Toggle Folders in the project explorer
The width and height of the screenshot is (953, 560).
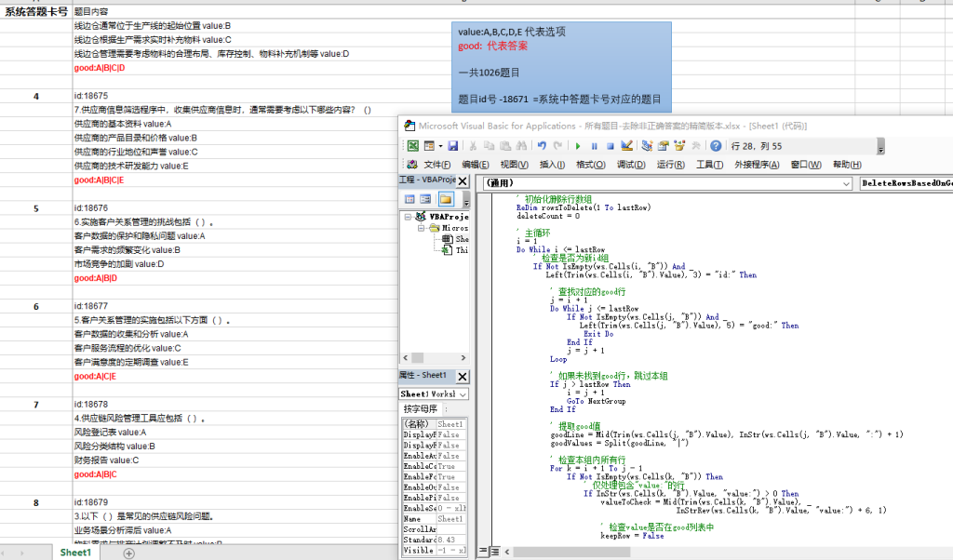pyautogui.click(x=446, y=199)
